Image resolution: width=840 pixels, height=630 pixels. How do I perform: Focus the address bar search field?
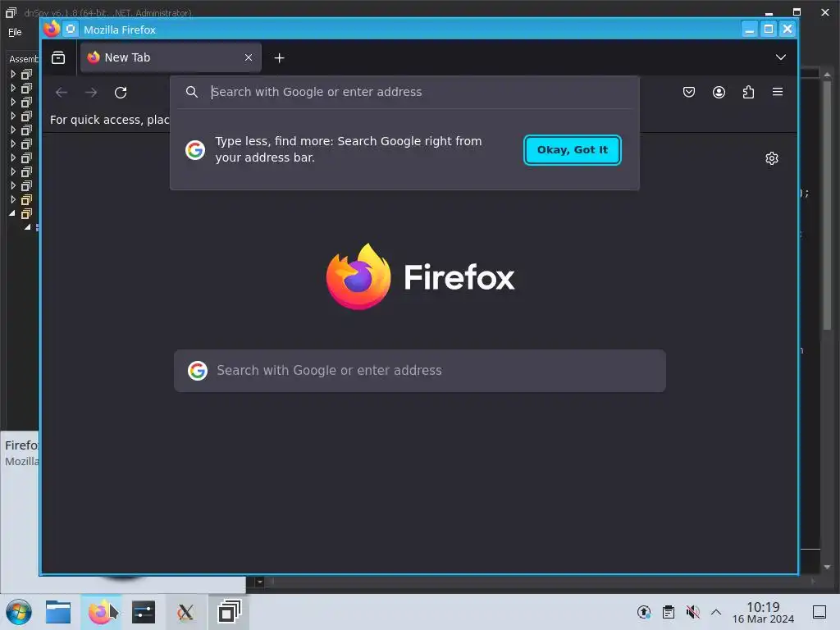point(404,92)
